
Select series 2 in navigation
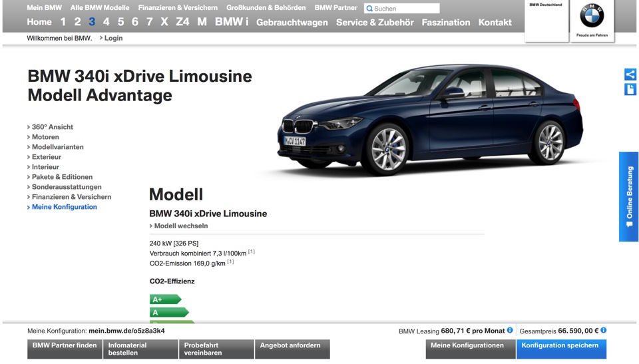click(x=77, y=22)
